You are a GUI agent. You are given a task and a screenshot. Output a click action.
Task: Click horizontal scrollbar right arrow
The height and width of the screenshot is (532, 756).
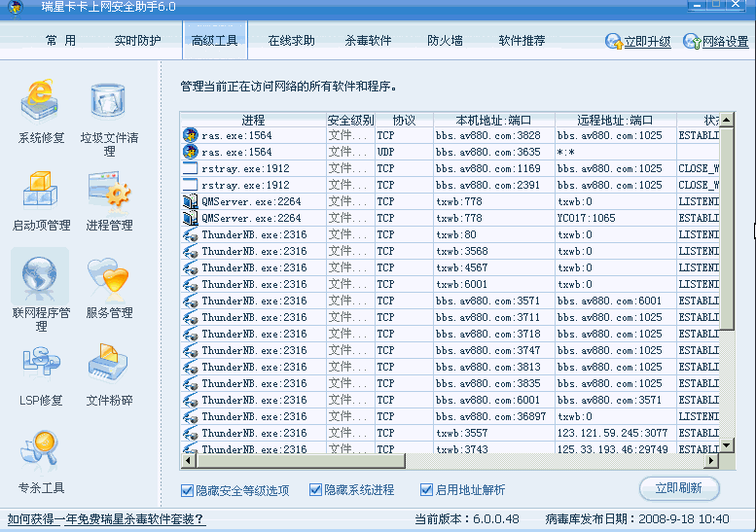[711, 461]
